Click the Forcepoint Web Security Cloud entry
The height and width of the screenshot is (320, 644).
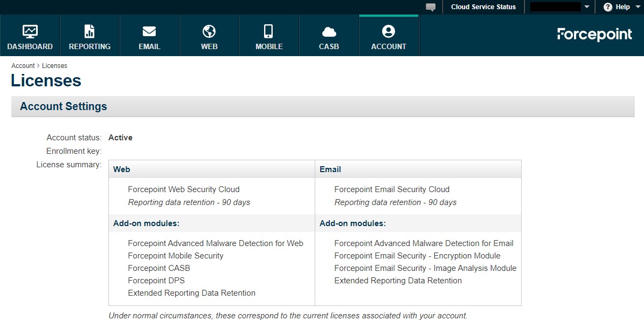tap(183, 189)
